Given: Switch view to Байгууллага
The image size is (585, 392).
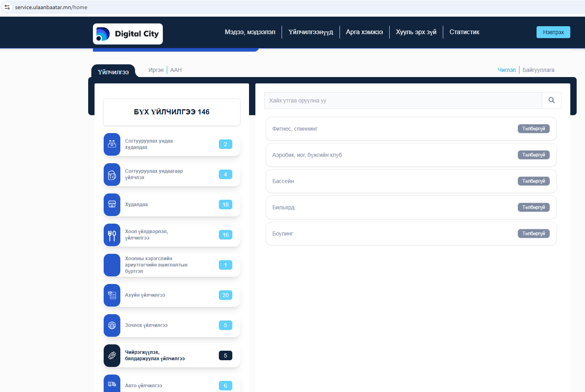Looking at the screenshot, I should pyautogui.click(x=538, y=70).
